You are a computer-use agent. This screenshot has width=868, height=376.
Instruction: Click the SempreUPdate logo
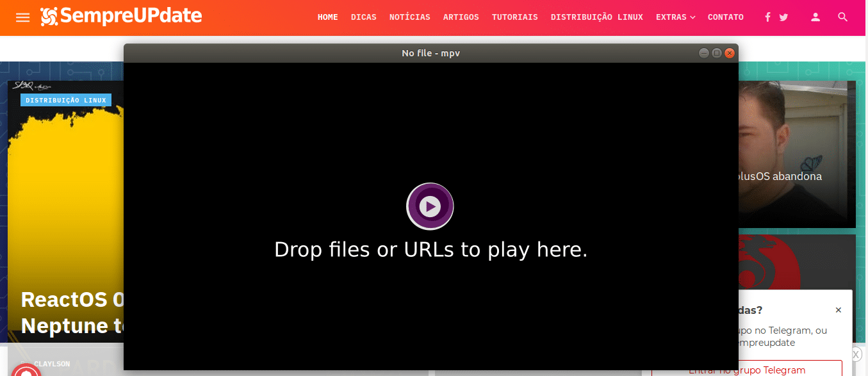pyautogui.click(x=121, y=17)
